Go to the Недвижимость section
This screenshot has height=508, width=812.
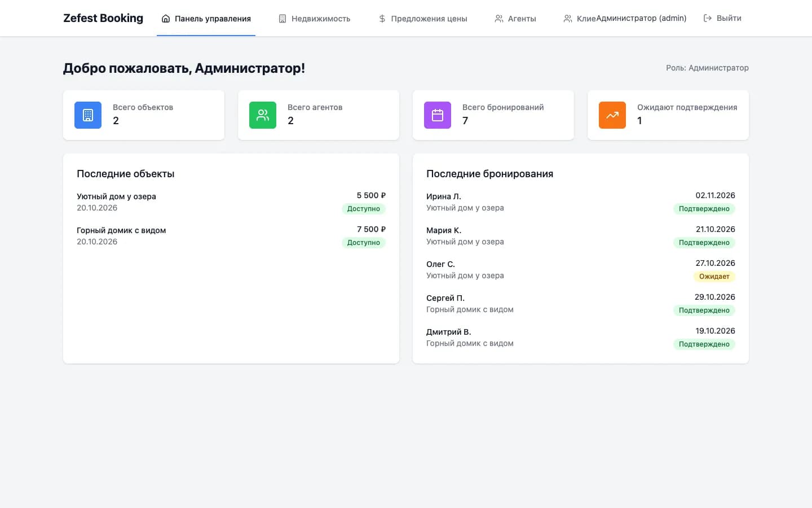[x=314, y=19]
